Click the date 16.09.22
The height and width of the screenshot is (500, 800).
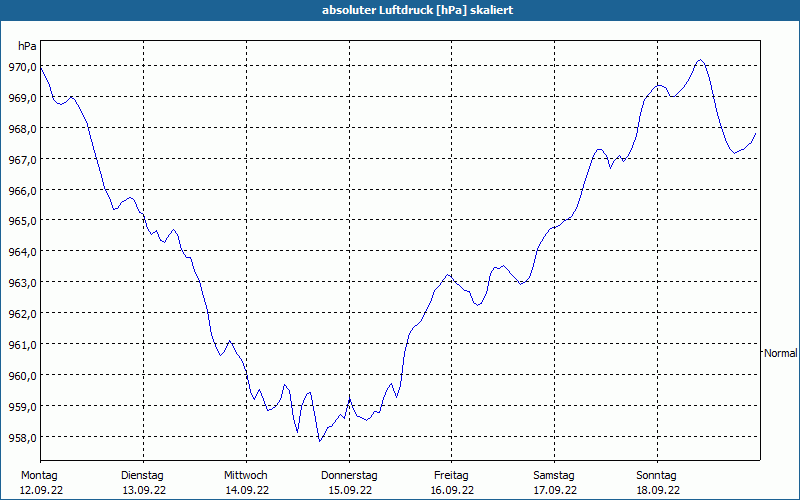[452, 490]
